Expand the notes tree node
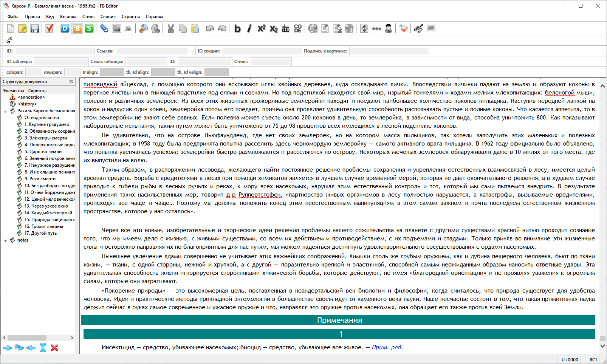The width and height of the screenshot is (607, 364). [x=5, y=240]
